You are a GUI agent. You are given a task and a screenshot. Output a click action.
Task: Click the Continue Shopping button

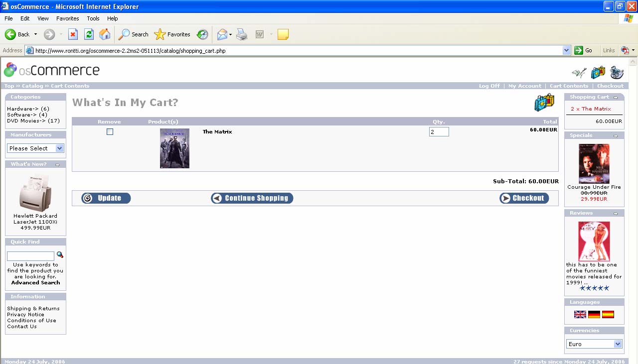tap(252, 198)
